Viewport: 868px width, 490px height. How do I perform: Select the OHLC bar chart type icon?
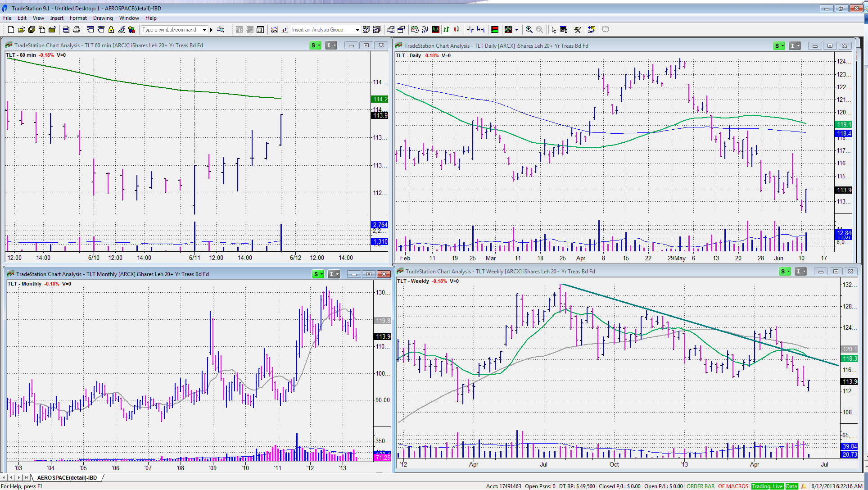[x=446, y=29]
